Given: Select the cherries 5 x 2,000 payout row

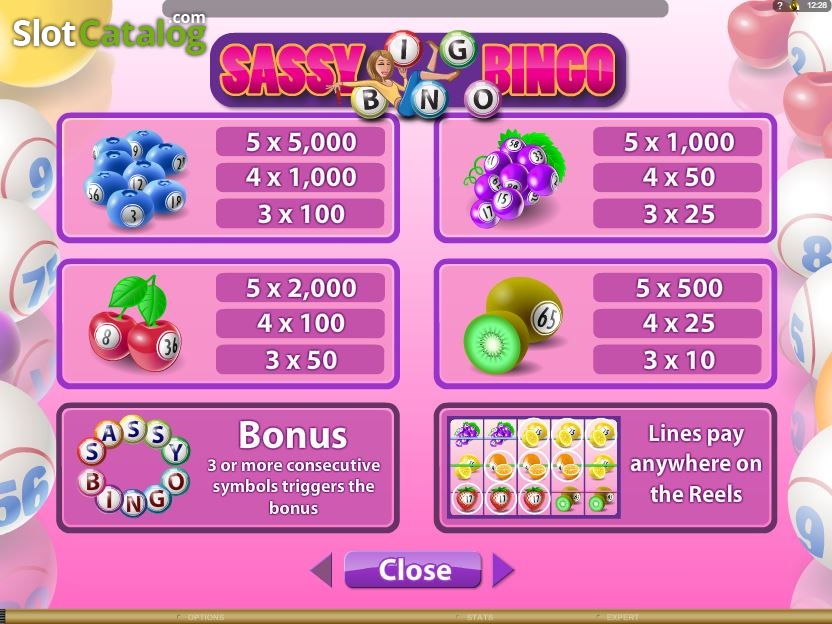Looking at the screenshot, I should (x=300, y=288).
